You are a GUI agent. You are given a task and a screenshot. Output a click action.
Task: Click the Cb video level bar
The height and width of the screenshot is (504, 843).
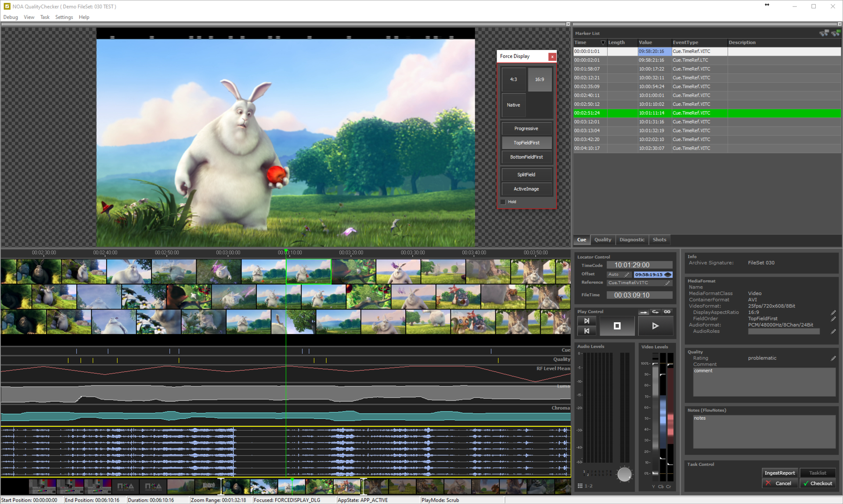tap(663, 418)
